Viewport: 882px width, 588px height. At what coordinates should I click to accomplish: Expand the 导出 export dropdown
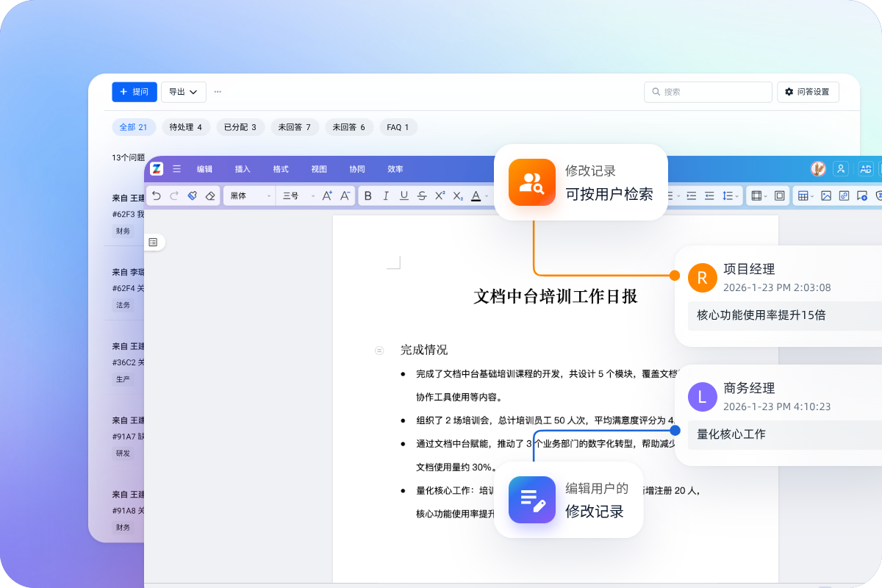click(183, 92)
